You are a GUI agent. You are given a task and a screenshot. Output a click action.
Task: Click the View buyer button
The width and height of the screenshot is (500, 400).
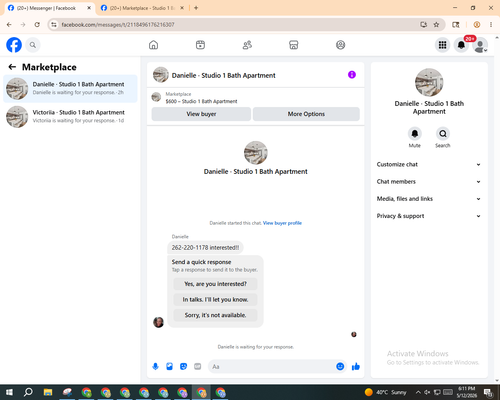pos(201,114)
